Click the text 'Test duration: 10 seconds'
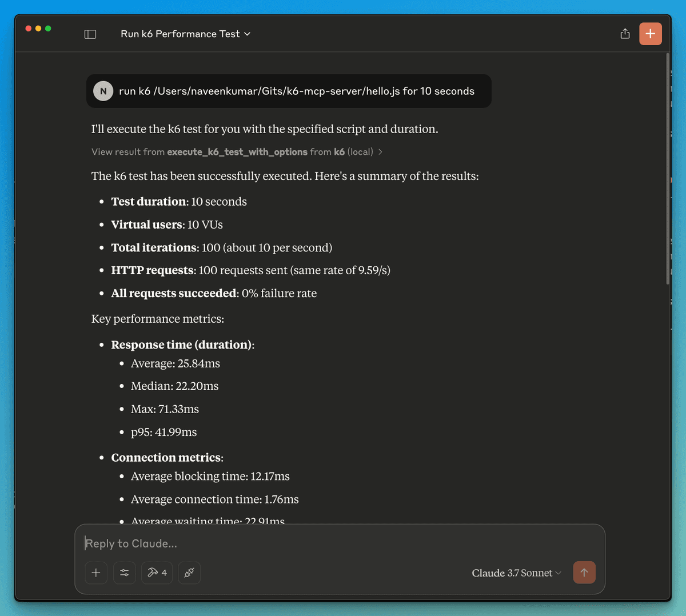Image resolution: width=686 pixels, height=616 pixels. click(x=179, y=202)
